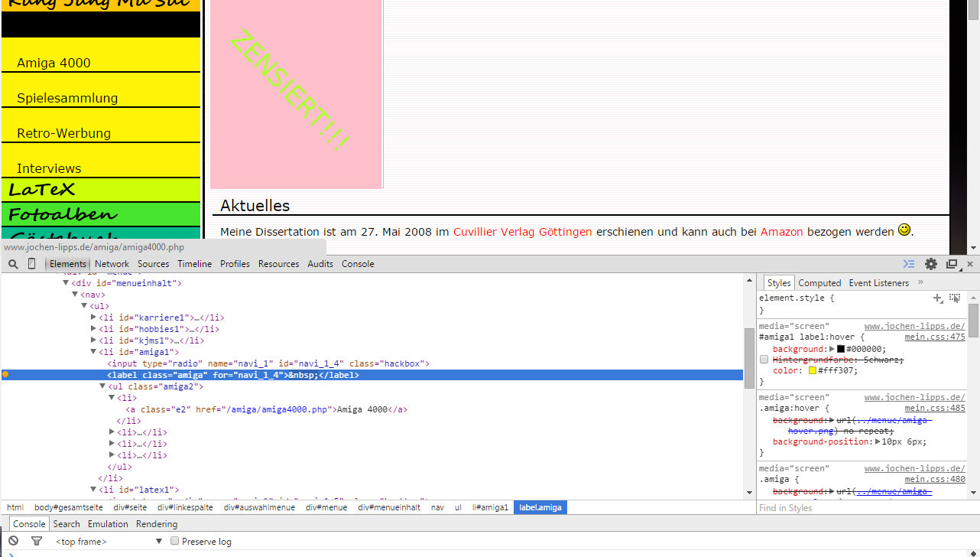Add a new style rule plus icon
This screenshot has width=980, height=557.
click(938, 298)
